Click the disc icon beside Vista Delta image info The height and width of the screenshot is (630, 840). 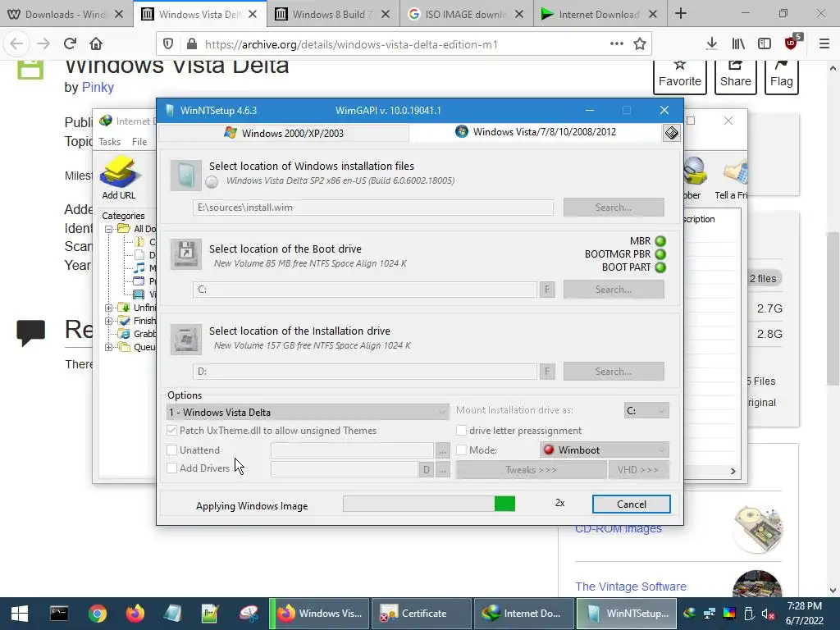point(212,182)
